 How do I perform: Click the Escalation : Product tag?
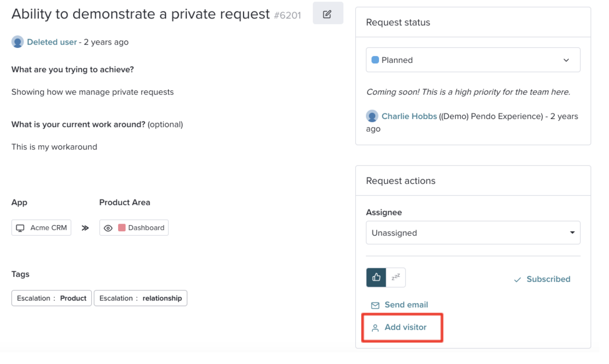(x=51, y=298)
